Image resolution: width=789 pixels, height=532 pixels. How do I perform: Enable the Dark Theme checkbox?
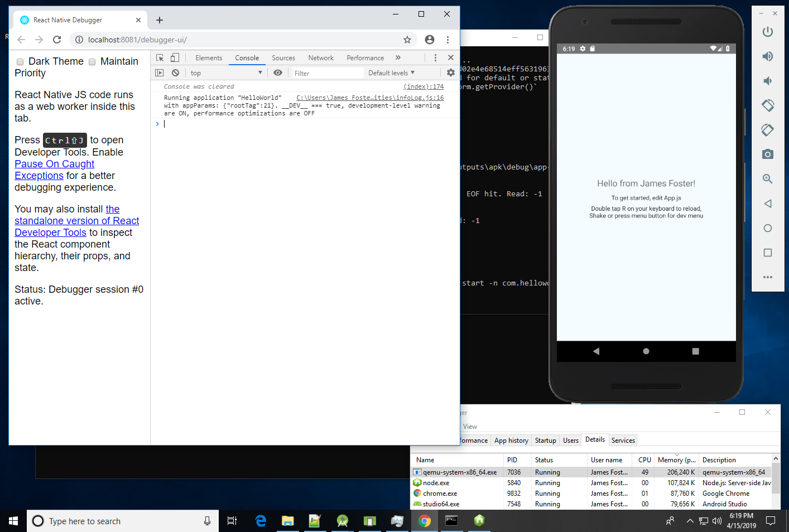coord(20,62)
